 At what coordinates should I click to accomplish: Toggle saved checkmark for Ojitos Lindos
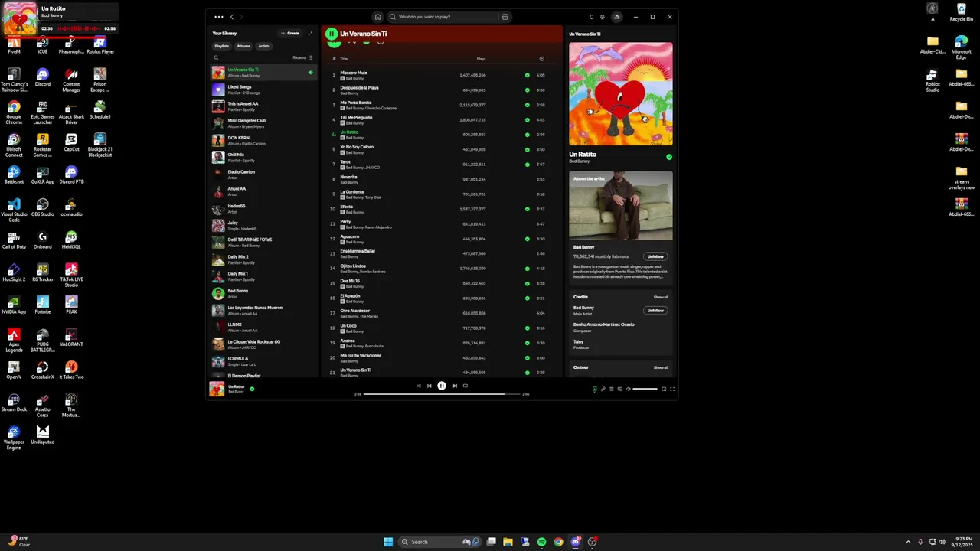(x=527, y=269)
